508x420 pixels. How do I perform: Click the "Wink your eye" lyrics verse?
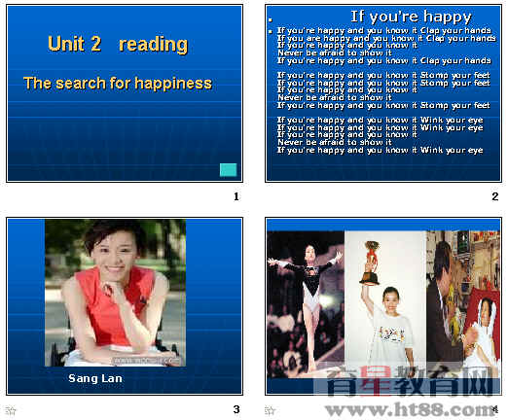coord(380,135)
